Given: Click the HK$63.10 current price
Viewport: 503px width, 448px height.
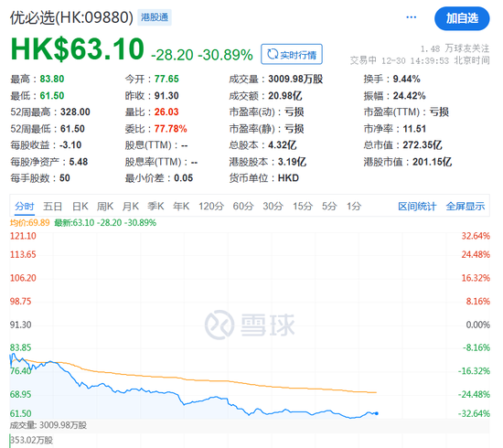Looking at the screenshot, I should pyautogui.click(x=78, y=48).
